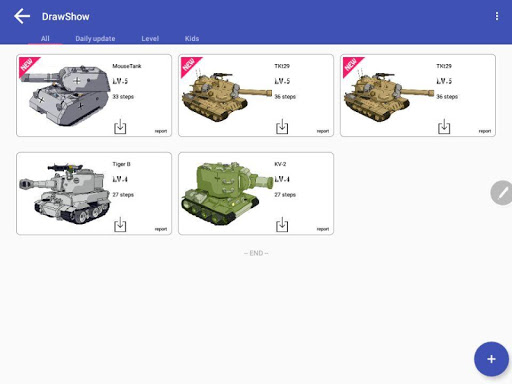Report the middle TKt29 card
The width and height of the screenshot is (512, 384).
323,131
